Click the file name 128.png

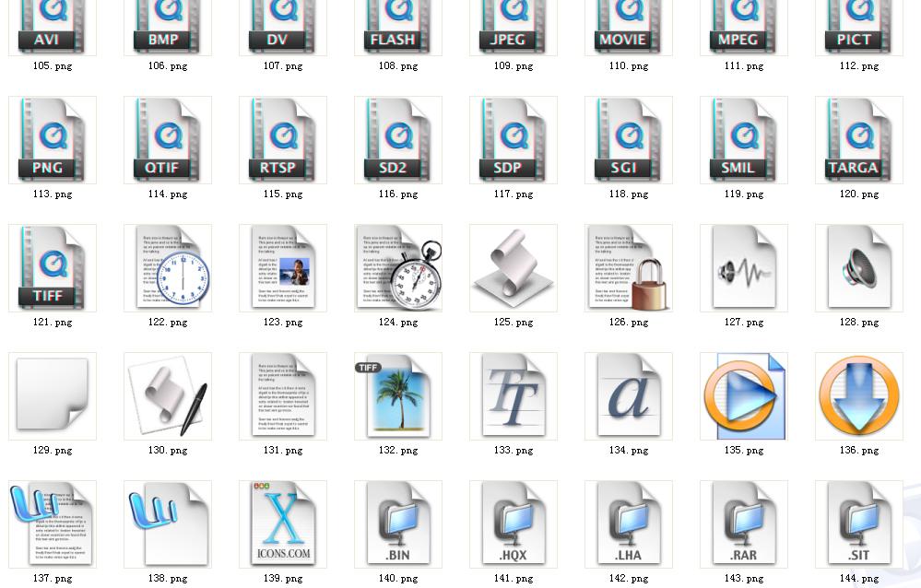pyautogui.click(x=858, y=322)
